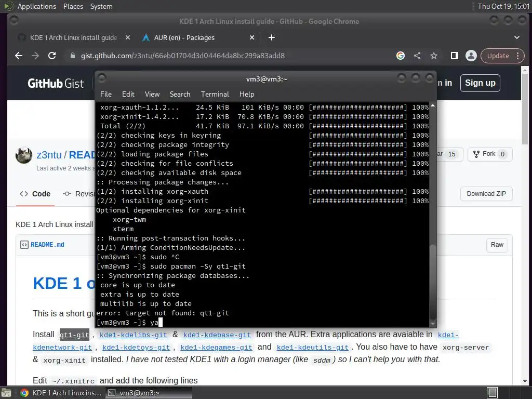Open the README.md file link
Screen dimensions: 532x399
coord(47,245)
